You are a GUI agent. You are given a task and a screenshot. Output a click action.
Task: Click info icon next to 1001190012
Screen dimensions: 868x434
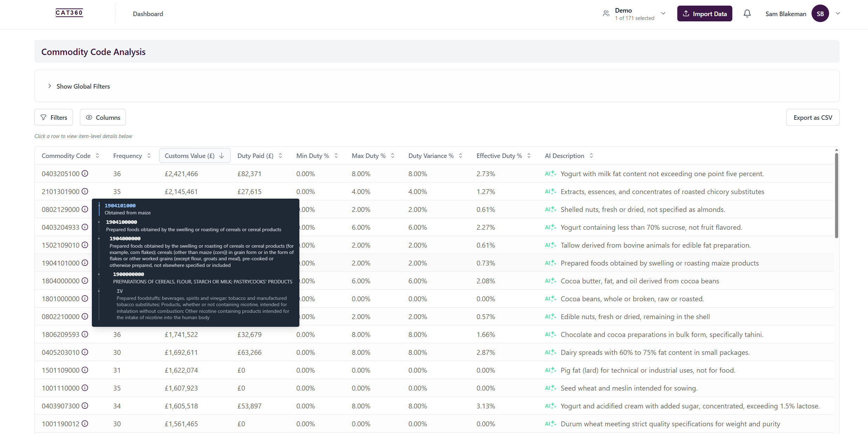[85, 423]
